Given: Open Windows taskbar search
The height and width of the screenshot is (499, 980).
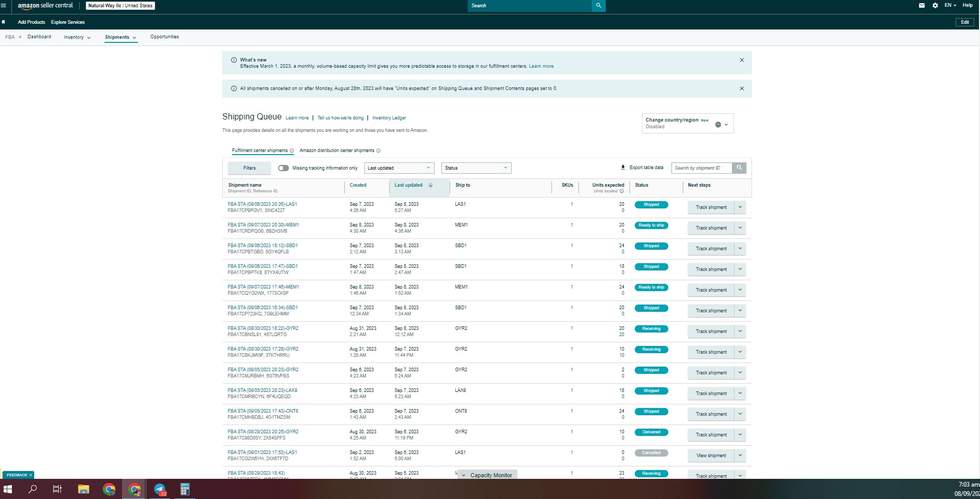Looking at the screenshot, I should 33,489.
